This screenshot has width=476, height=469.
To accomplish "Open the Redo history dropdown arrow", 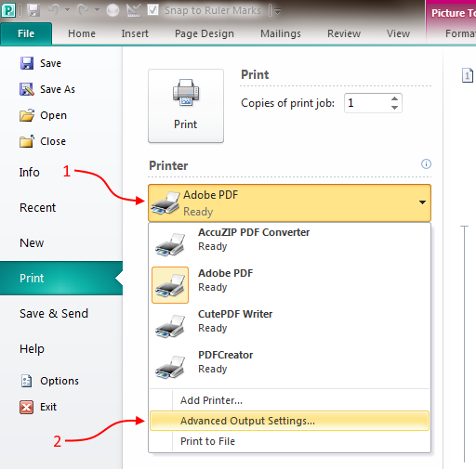I will 97,10.
